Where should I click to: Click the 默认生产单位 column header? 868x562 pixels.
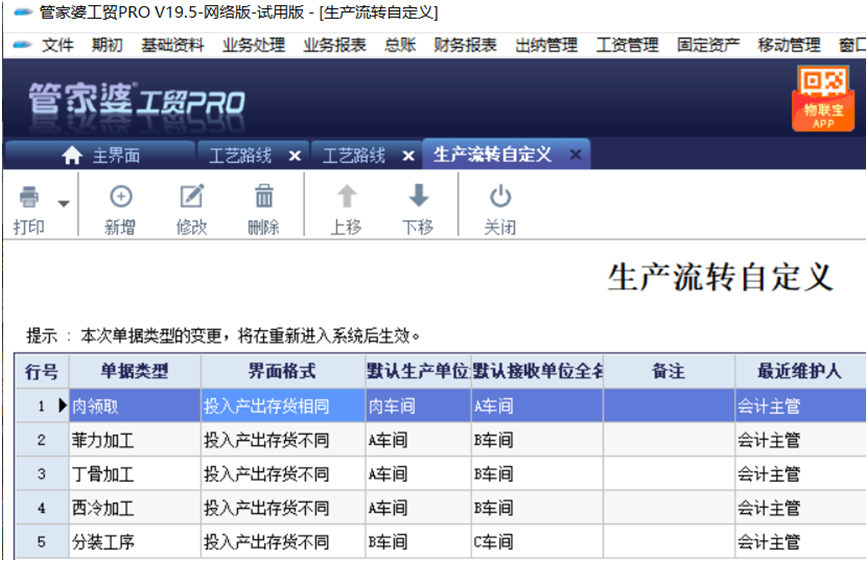pos(418,371)
